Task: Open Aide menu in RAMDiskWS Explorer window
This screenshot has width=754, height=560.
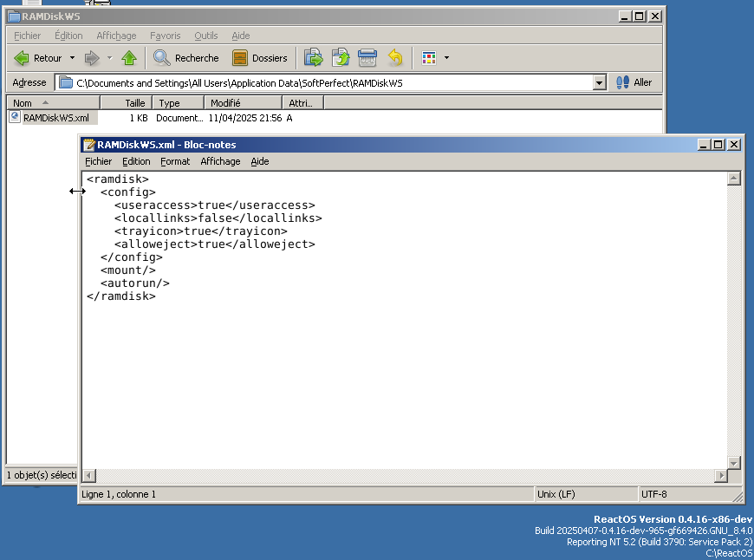Action: [x=240, y=36]
